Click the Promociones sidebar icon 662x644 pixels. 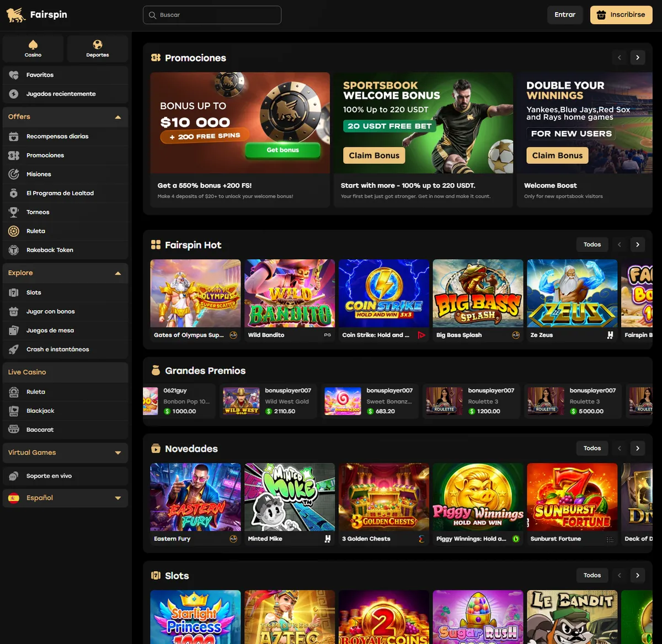pyautogui.click(x=14, y=155)
